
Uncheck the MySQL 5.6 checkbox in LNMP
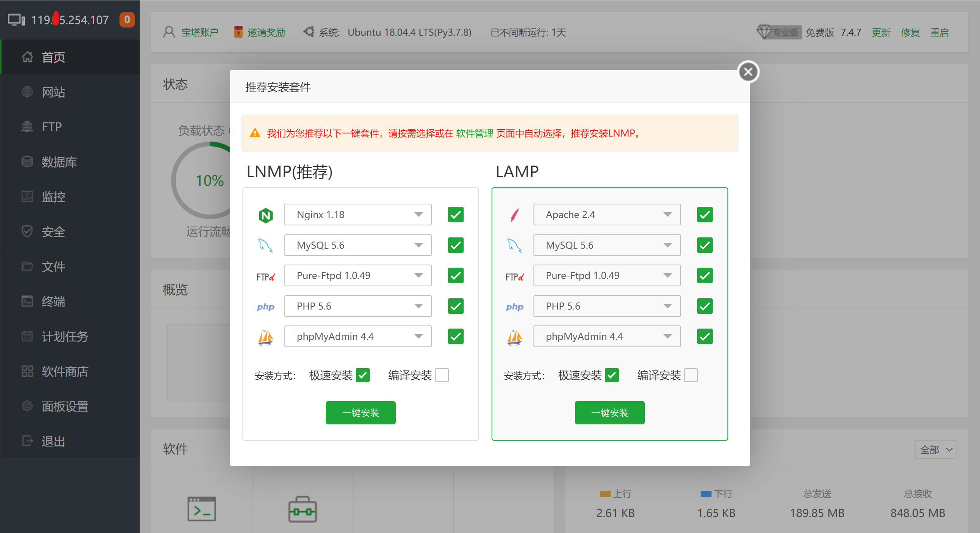(x=456, y=245)
